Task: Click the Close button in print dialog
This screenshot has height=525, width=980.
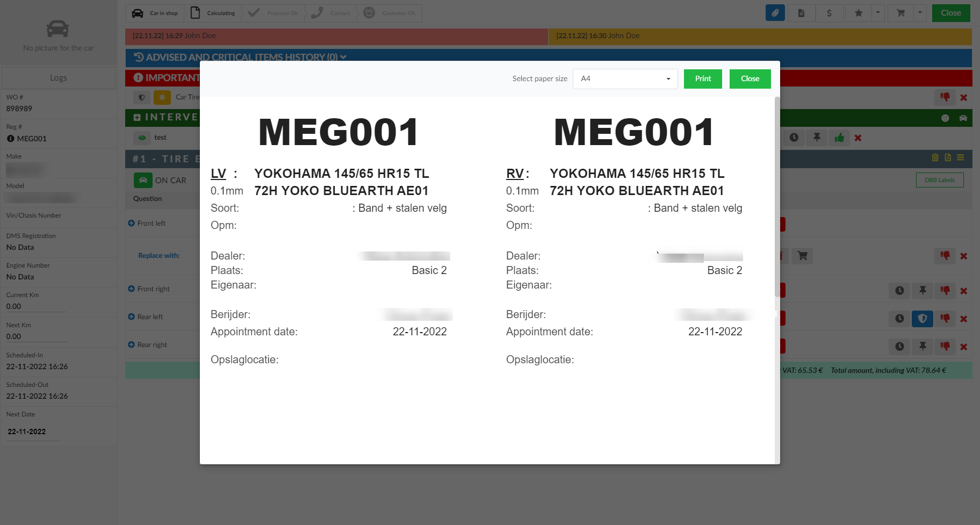Action: point(750,78)
